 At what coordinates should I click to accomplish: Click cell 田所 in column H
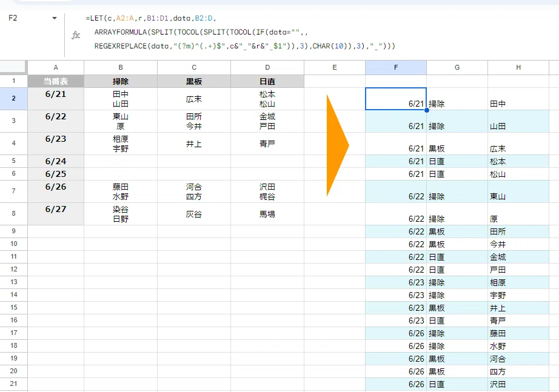pos(518,231)
